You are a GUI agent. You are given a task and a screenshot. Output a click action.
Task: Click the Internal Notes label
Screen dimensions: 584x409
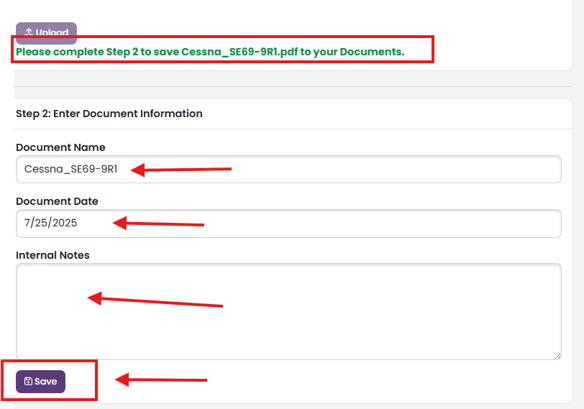coord(53,255)
